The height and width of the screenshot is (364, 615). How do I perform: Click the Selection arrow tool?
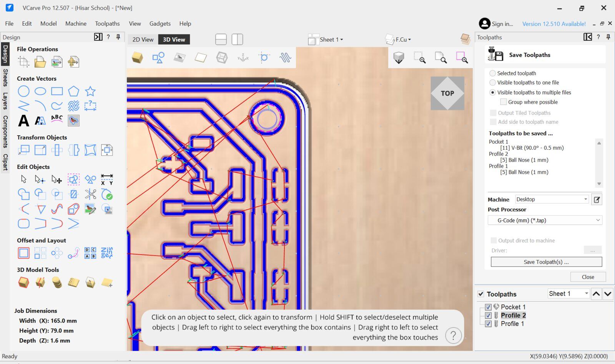[23, 179]
